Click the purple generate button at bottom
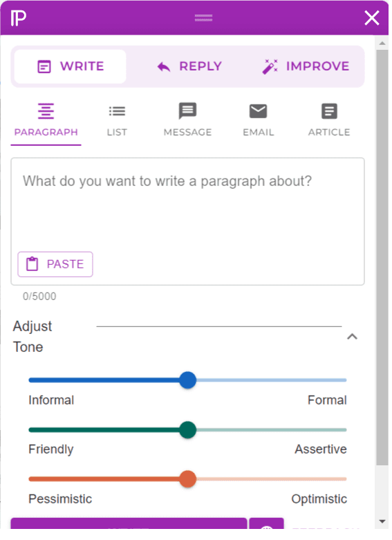Viewport: 392px width, 540px height. [129, 523]
